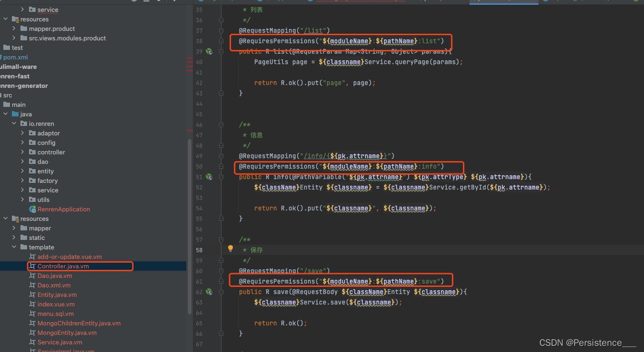
Task: Collapse the template folder
Action: tap(14, 247)
